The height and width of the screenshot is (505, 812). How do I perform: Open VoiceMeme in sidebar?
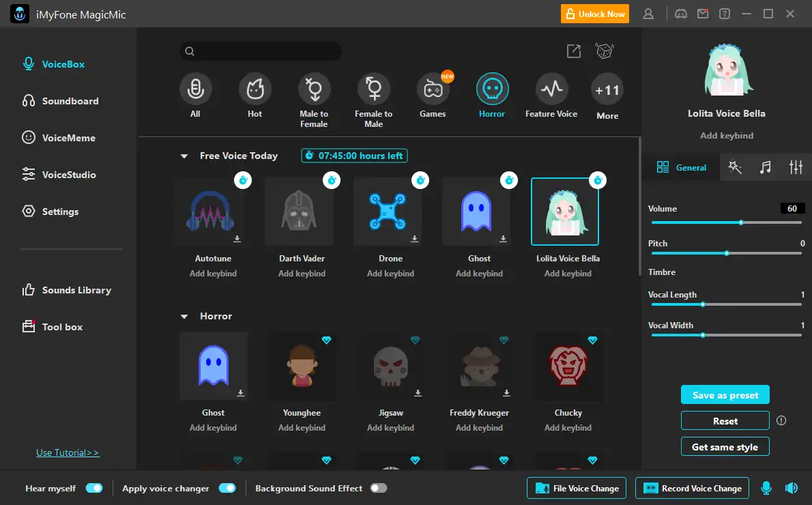[x=59, y=138]
